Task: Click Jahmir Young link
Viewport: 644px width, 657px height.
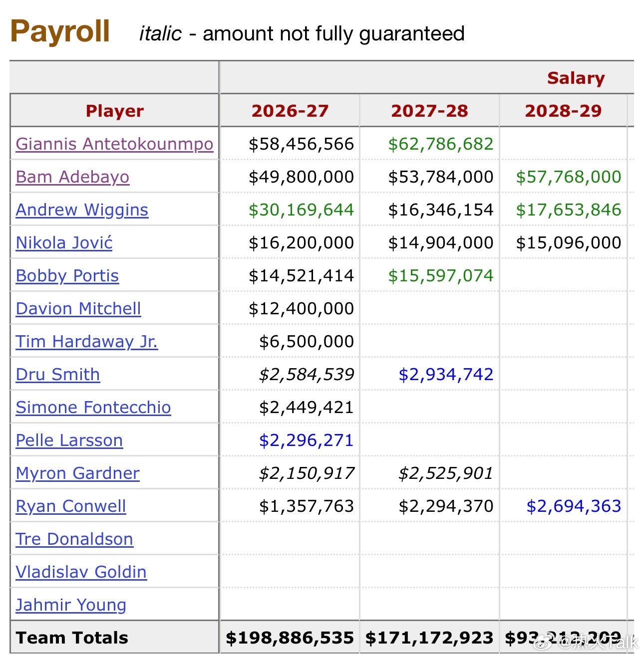Action: point(71,605)
